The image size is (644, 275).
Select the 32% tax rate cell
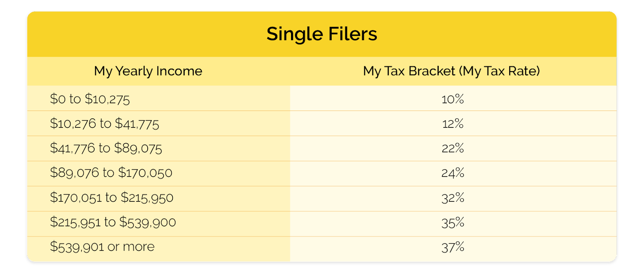click(x=453, y=198)
